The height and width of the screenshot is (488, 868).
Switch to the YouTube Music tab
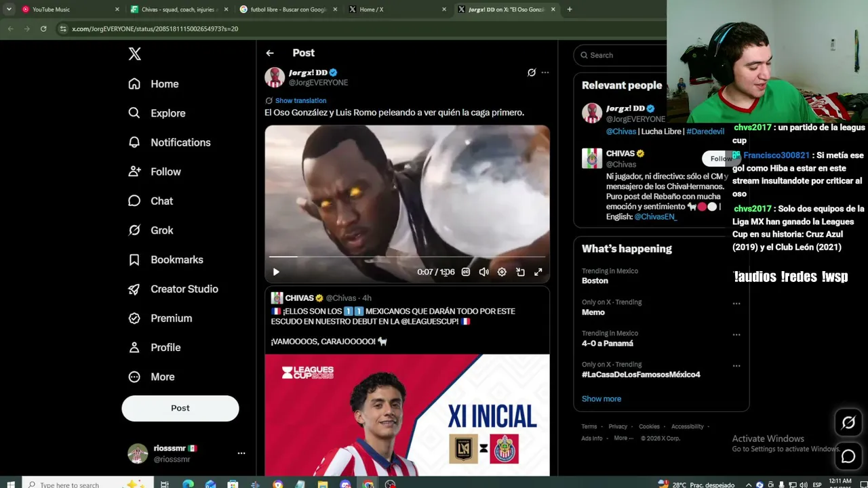pyautogui.click(x=71, y=9)
